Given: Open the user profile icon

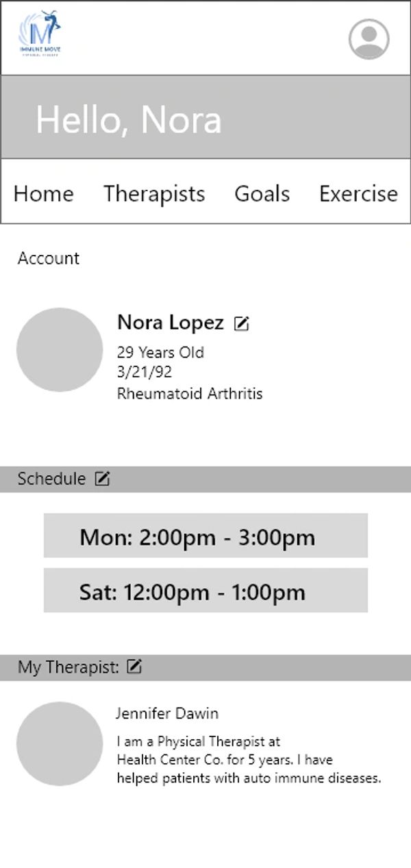Looking at the screenshot, I should 369,39.
